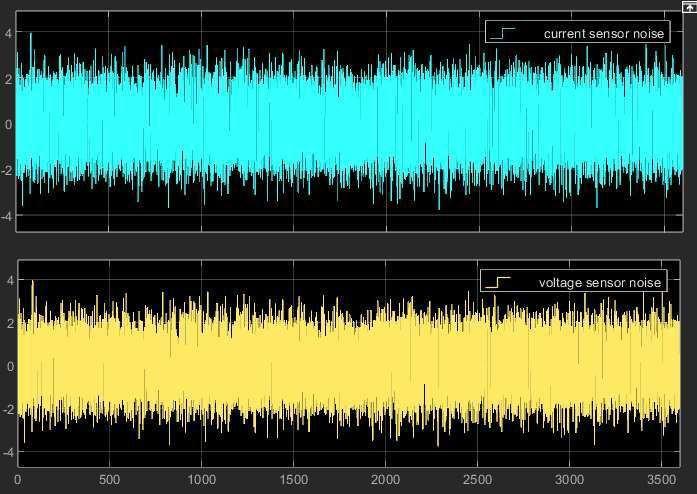Click the x-axis tick label '3500'
The height and width of the screenshot is (494, 697).
point(661,480)
